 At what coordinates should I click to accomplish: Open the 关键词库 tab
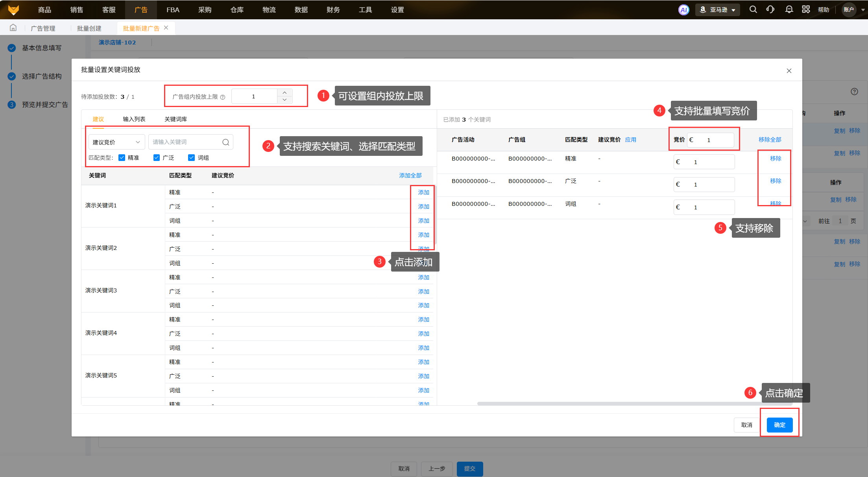(x=175, y=119)
